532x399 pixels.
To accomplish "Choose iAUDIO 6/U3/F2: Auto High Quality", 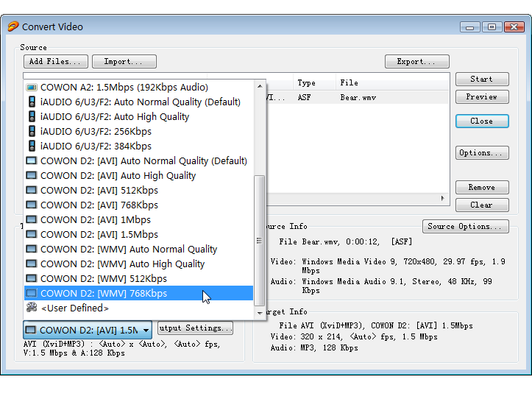I will (x=139, y=116).
